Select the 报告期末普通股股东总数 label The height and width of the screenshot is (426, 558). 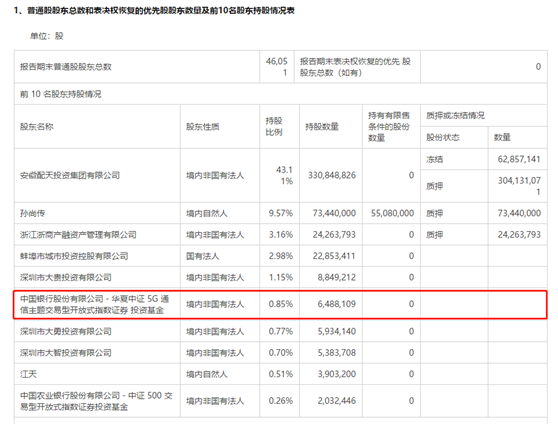click(65, 67)
